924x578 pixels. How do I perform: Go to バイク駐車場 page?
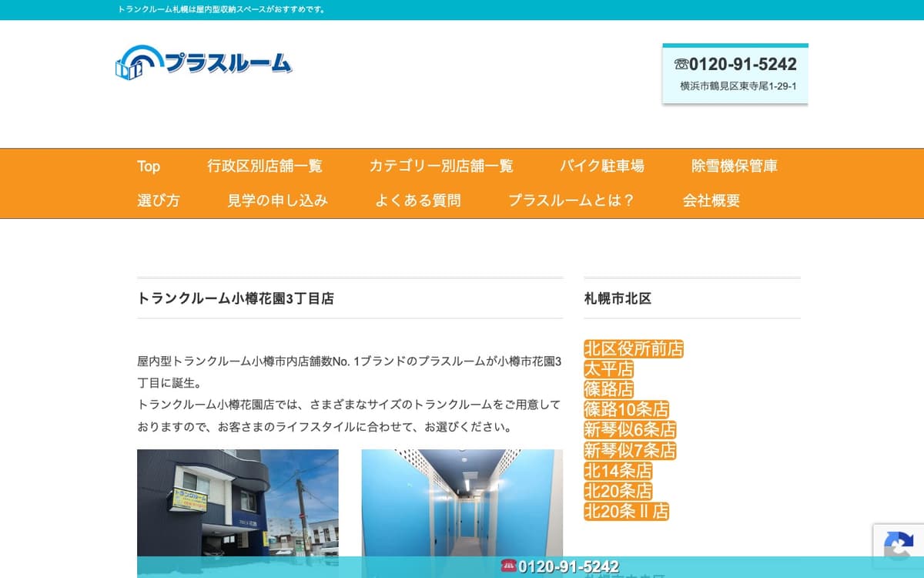(602, 166)
